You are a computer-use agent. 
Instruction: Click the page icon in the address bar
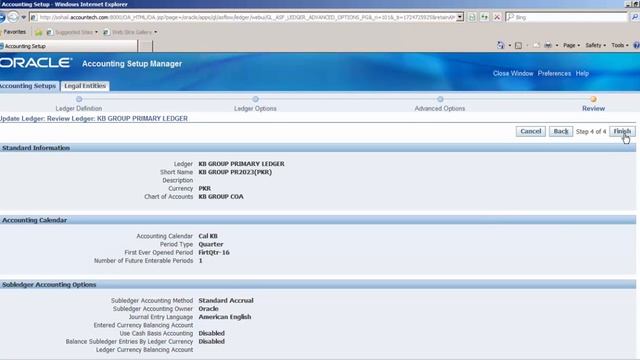click(34, 18)
